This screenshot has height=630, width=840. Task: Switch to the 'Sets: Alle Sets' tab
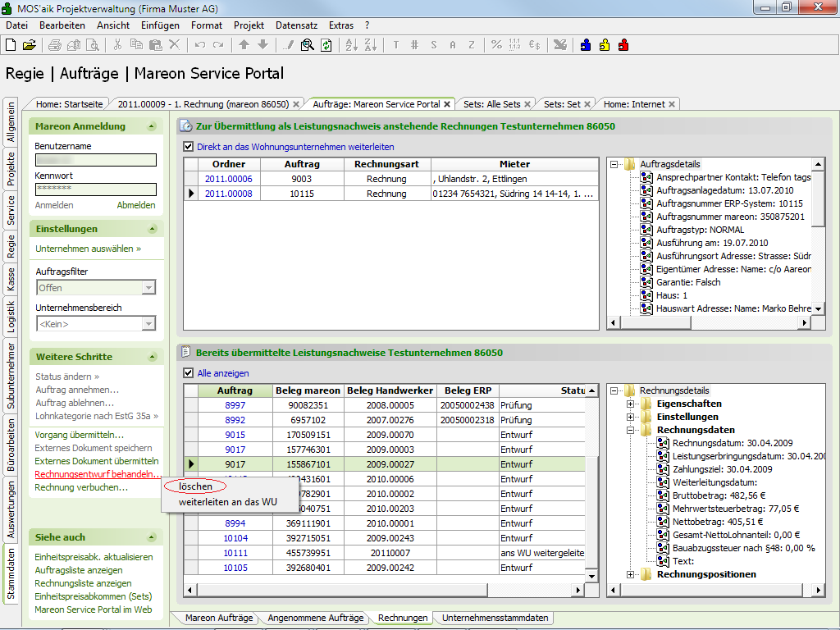[492, 104]
